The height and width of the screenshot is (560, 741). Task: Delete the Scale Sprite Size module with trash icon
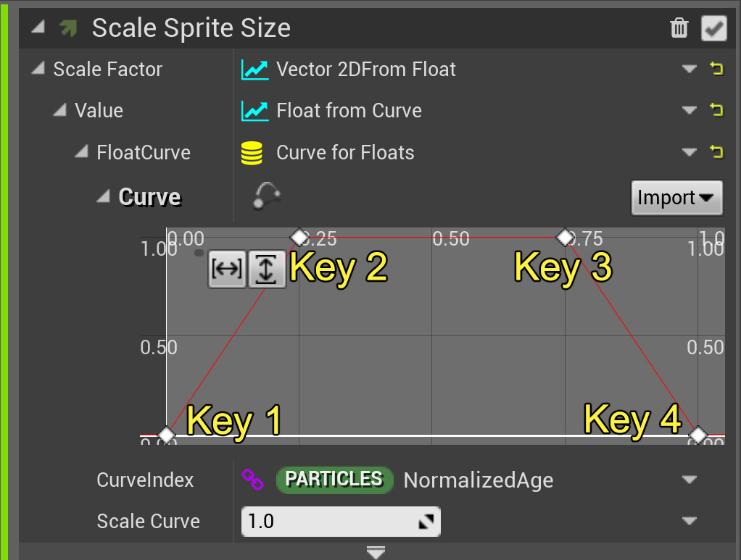coord(679,28)
